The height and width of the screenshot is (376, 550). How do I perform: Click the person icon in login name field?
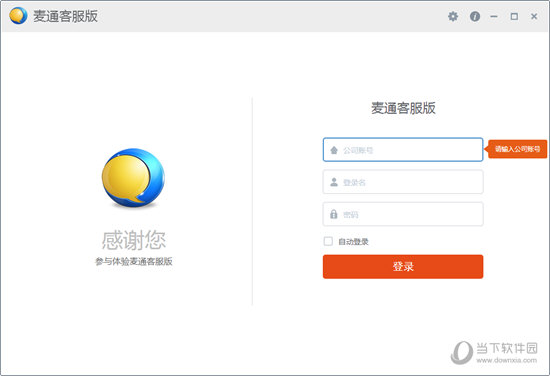334,182
